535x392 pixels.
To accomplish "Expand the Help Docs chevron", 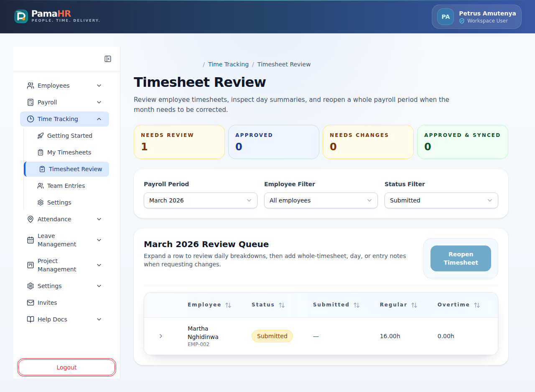I will pos(99,319).
